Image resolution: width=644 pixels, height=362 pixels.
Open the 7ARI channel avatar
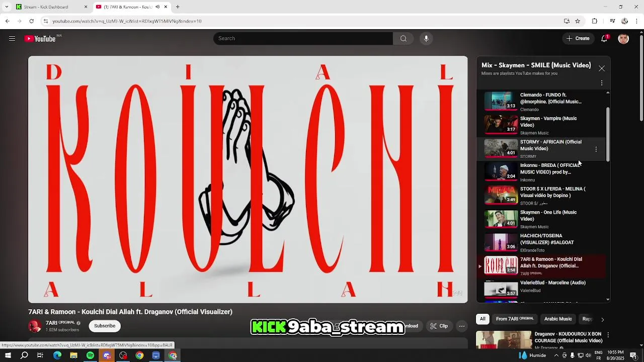[35, 326]
